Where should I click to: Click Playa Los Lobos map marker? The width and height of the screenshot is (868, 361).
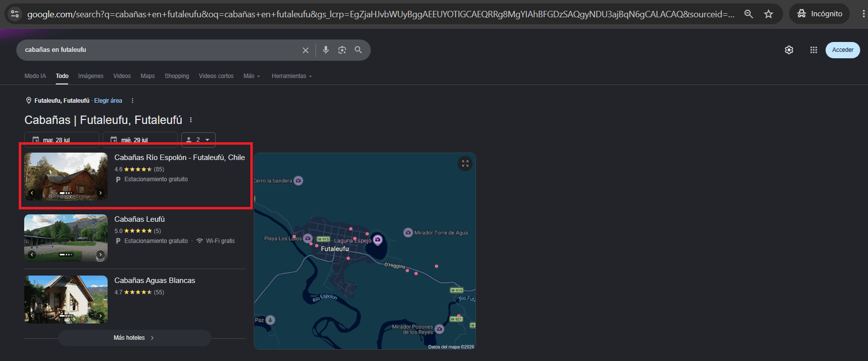coord(308,238)
